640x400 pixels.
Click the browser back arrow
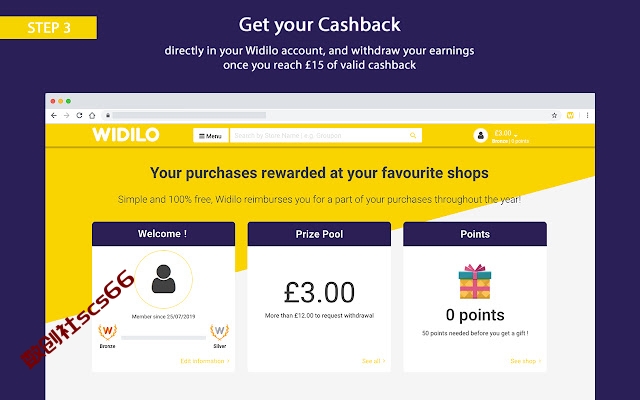click(54, 116)
